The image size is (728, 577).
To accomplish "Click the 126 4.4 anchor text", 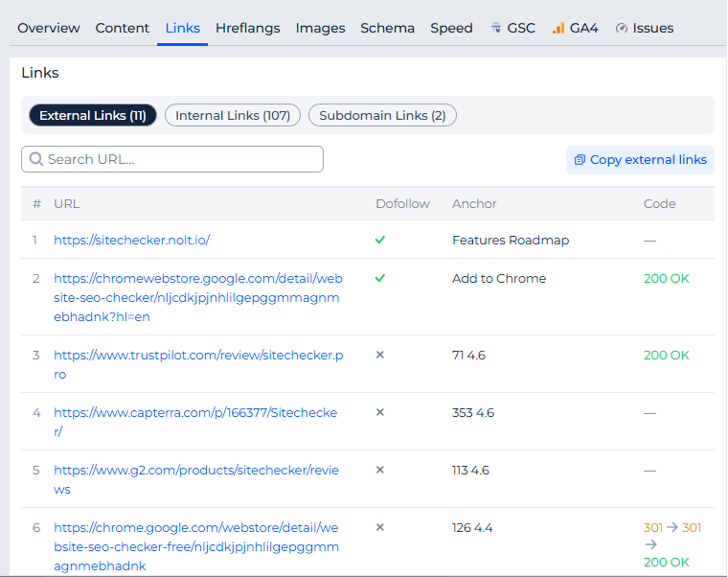I will 472,528.
